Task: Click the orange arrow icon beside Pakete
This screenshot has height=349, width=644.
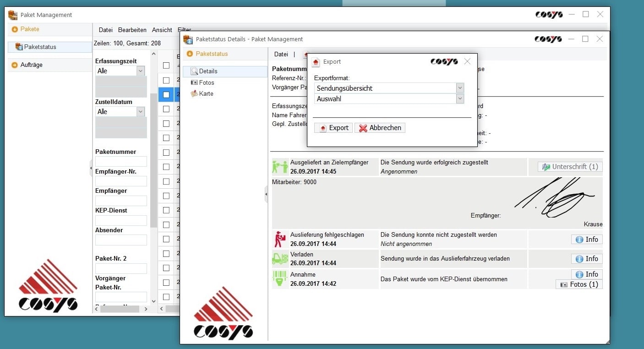Action: click(x=15, y=29)
